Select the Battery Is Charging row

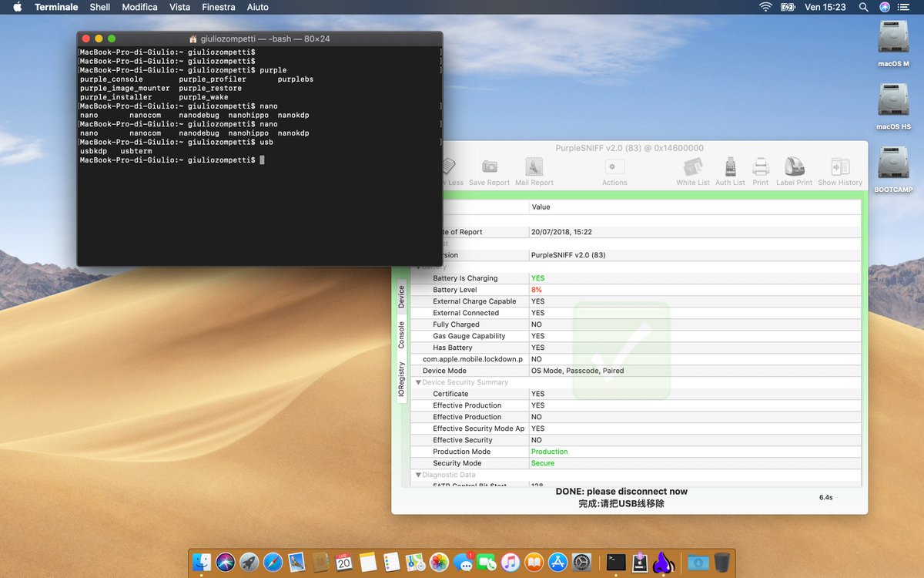pos(636,278)
